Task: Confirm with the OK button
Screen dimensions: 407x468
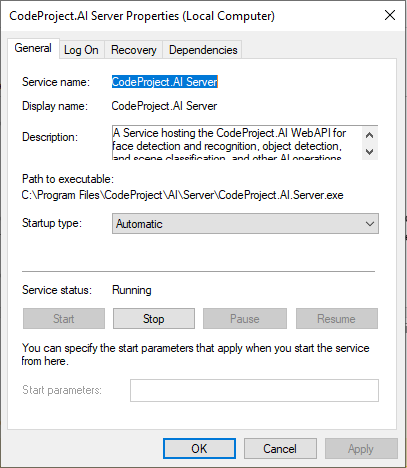Action: pyautogui.click(x=199, y=449)
